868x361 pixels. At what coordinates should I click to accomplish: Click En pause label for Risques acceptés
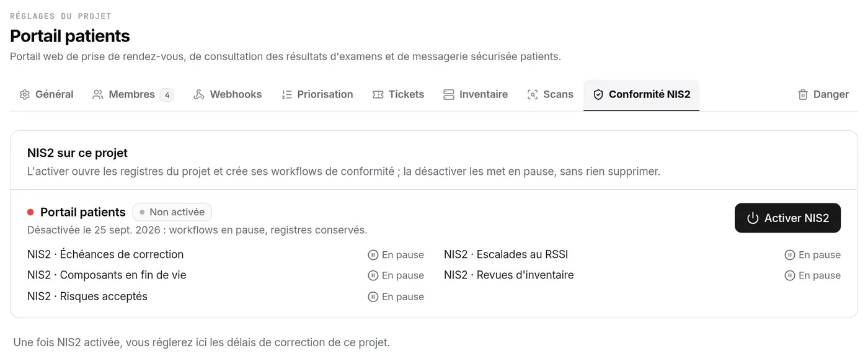click(x=403, y=296)
